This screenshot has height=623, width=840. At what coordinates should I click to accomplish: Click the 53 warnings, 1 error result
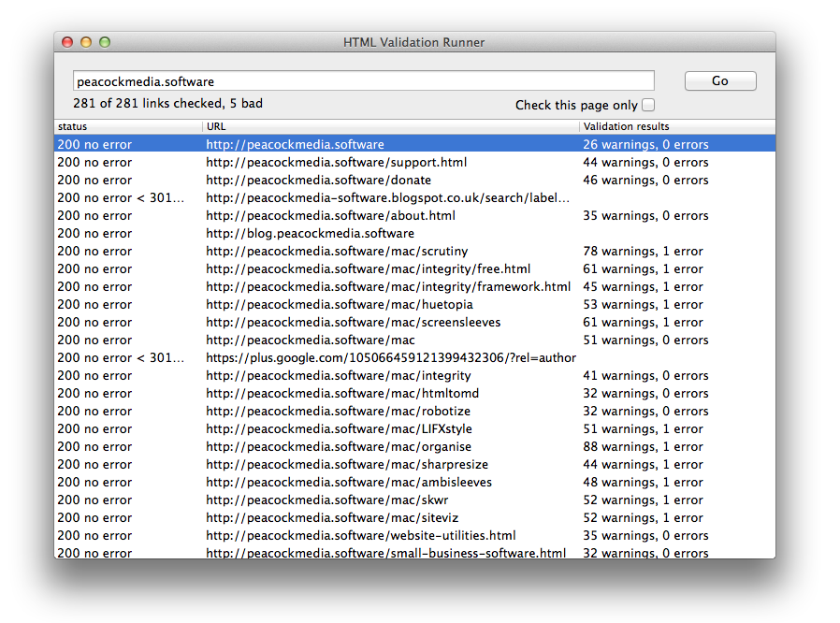coord(643,304)
